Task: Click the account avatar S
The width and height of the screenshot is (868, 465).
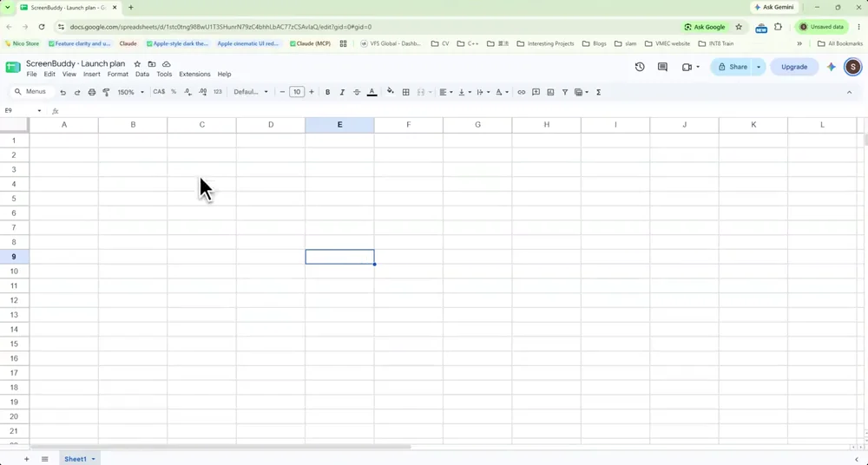Action: (x=852, y=67)
